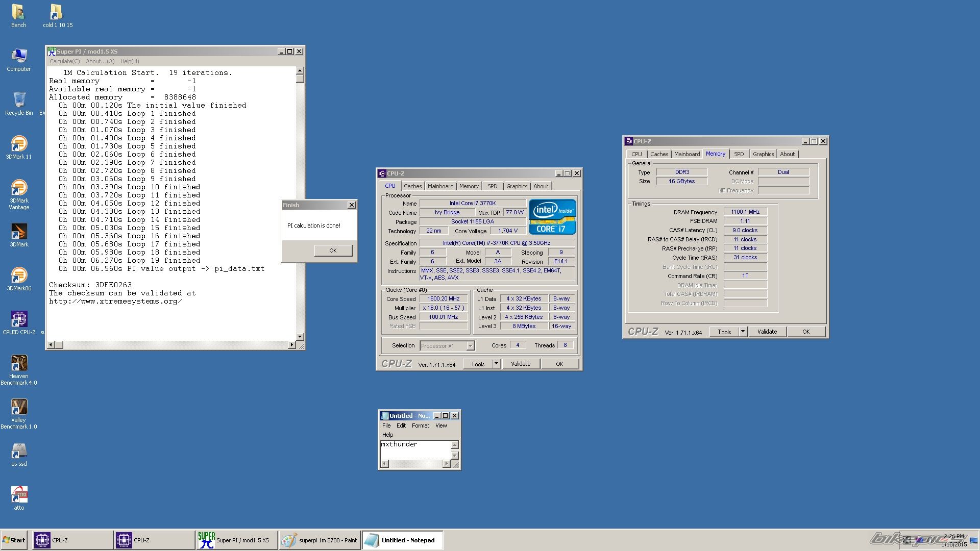This screenshot has height=551, width=980.
Task: Switch to About tab in CPU-Z processor window
Action: click(541, 186)
